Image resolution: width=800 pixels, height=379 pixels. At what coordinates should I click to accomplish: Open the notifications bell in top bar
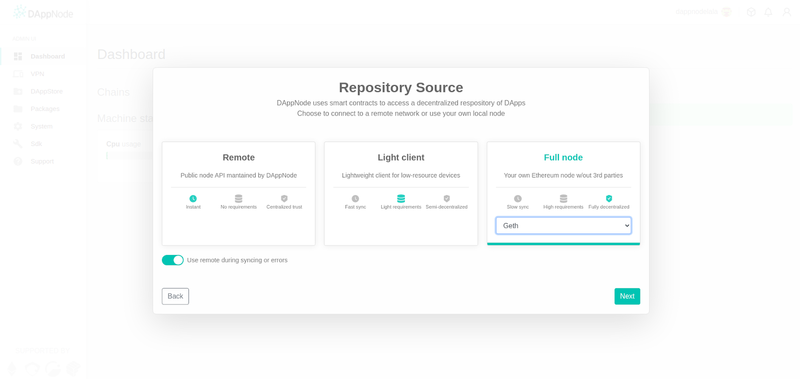[768, 12]
